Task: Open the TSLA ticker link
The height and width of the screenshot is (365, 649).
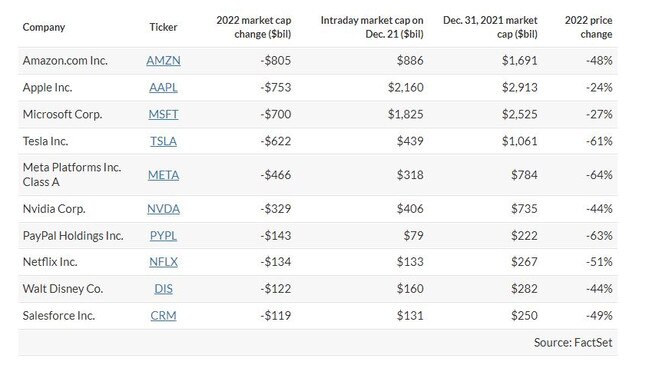Action: tap(163, 142)
